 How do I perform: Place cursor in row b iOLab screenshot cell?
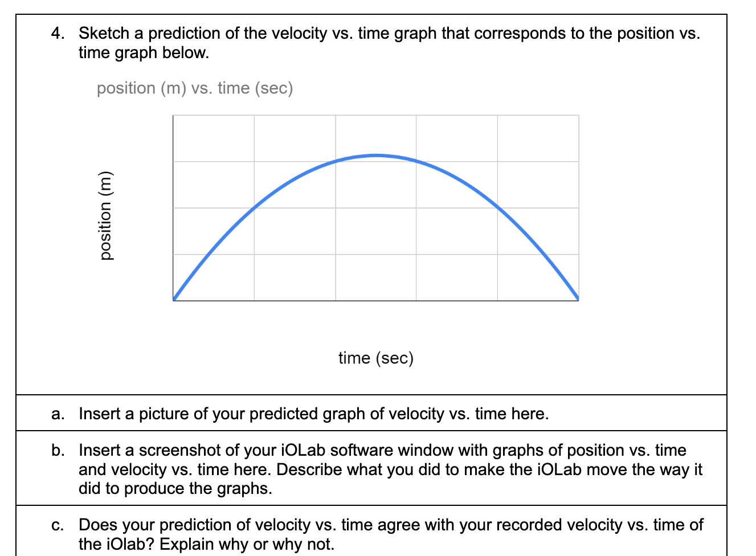click(x=371, y=468)
